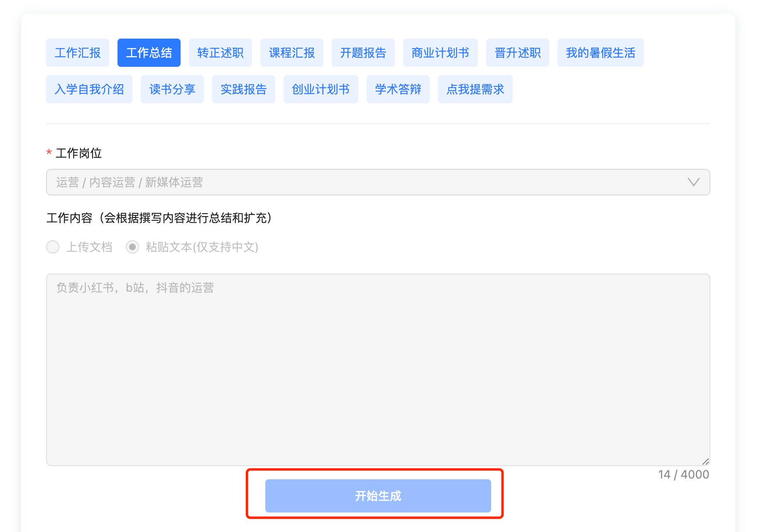
Task: Choose 学术答辩 template tag
Action: coord(398,89)
